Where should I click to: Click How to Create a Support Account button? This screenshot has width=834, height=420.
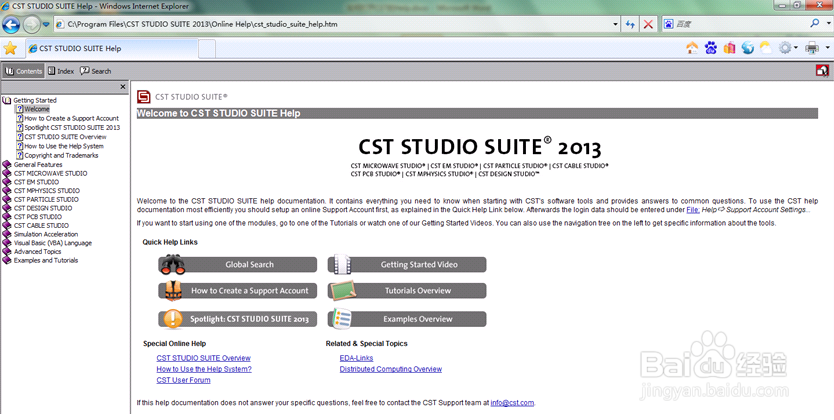coord(238,291)
